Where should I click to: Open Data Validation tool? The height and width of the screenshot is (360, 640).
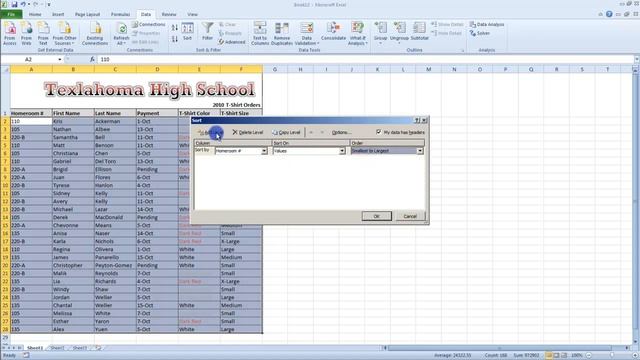[x=307, y=33]
